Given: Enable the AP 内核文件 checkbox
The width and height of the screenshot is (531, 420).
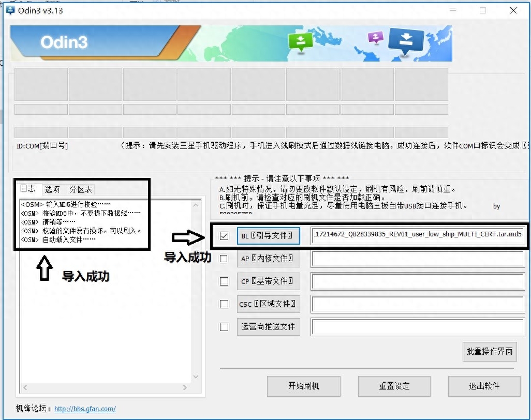Looking at the screenshot, I should coord(224,259).
